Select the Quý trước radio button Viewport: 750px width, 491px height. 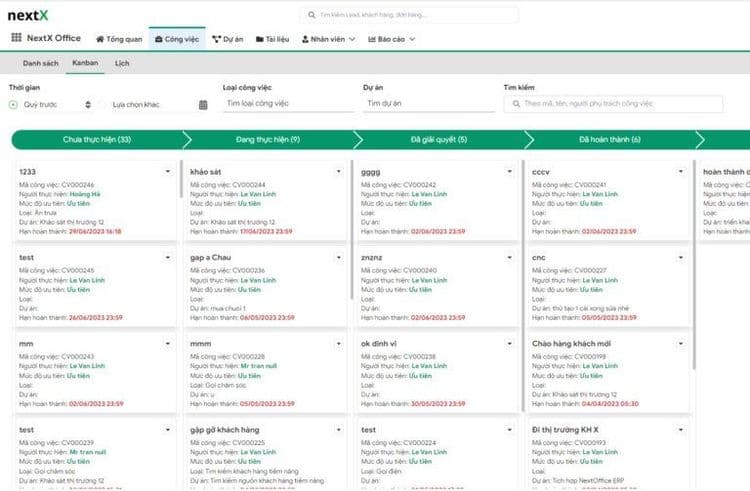pyautogui.click(x=14, y=104)
